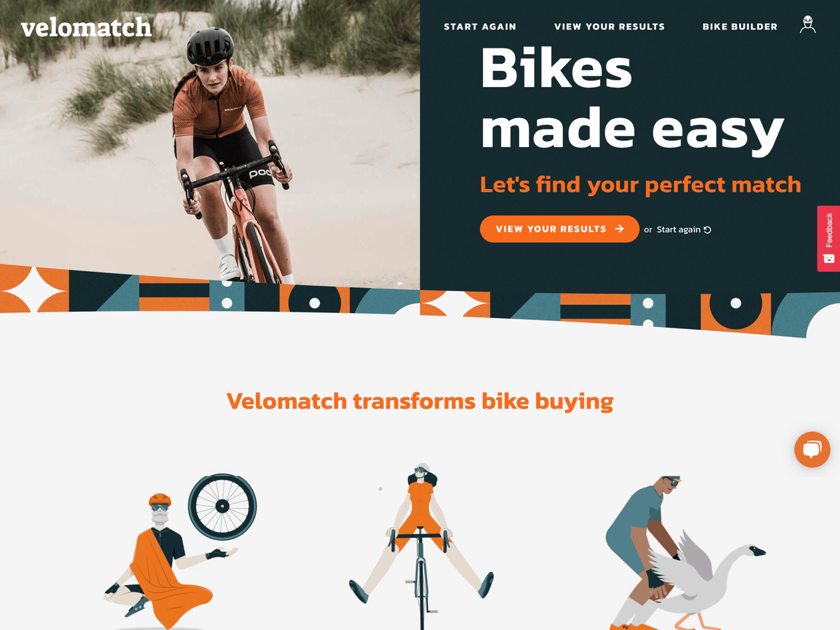This screenshot has height=630, width=840.
Task: Click the Start again text link
Action: pos(679,230)
